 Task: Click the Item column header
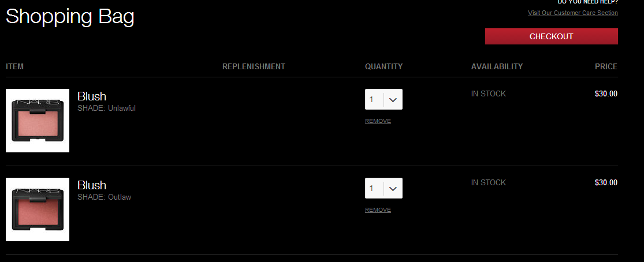15,66
